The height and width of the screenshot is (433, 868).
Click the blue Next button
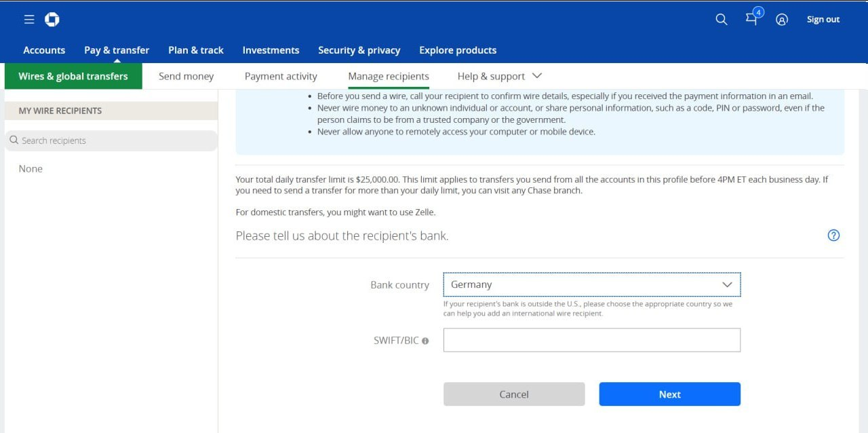[x=670, y=394]
